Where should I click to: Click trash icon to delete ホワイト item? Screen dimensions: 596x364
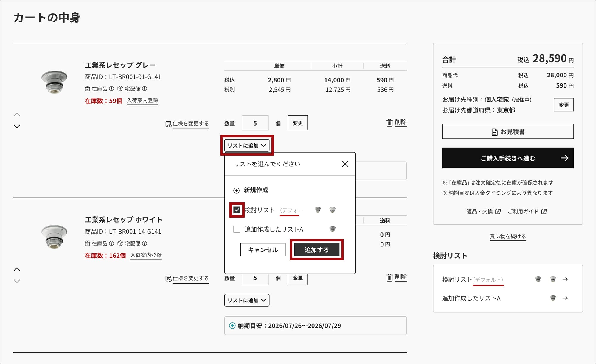(x=389, y=277)
